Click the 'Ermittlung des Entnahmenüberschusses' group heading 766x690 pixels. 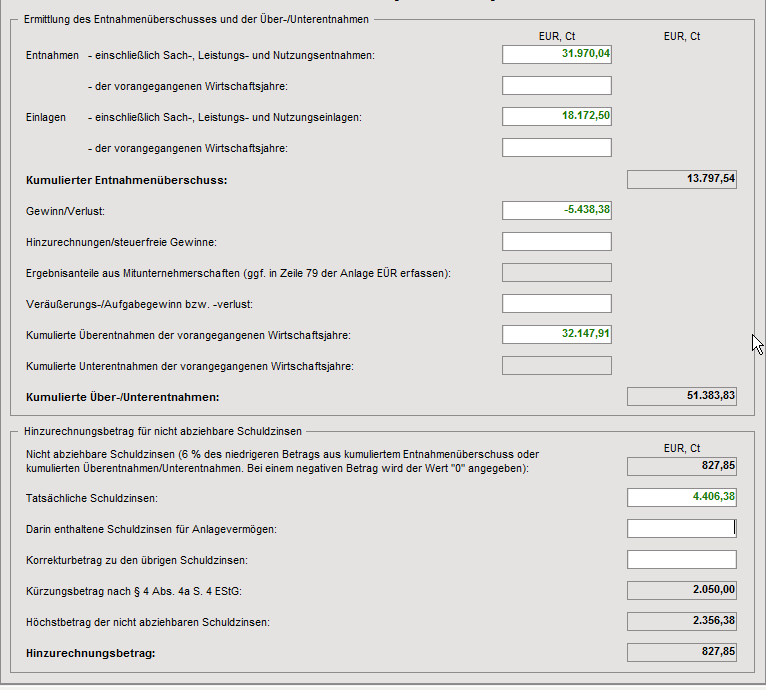(x=195, y=19)
